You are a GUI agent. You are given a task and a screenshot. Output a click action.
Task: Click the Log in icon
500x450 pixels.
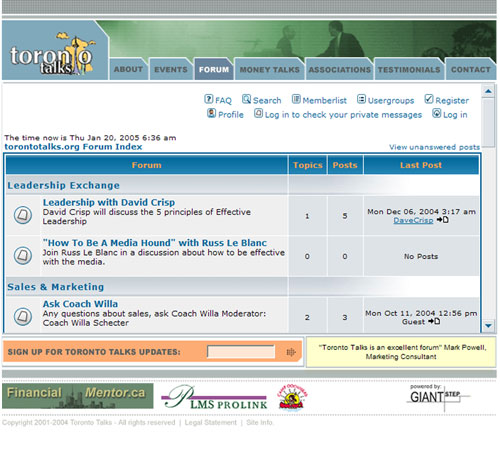[x=437, y=113]
